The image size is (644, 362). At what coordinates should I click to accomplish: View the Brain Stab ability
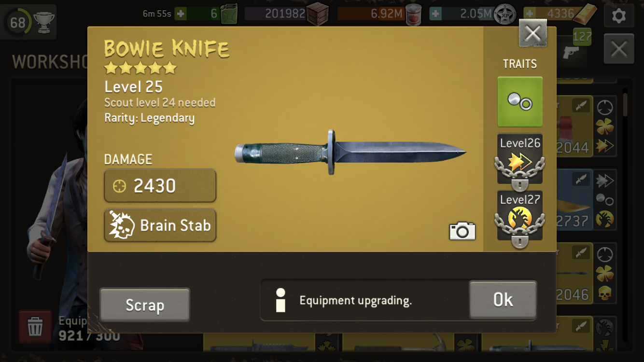point(160,225)
